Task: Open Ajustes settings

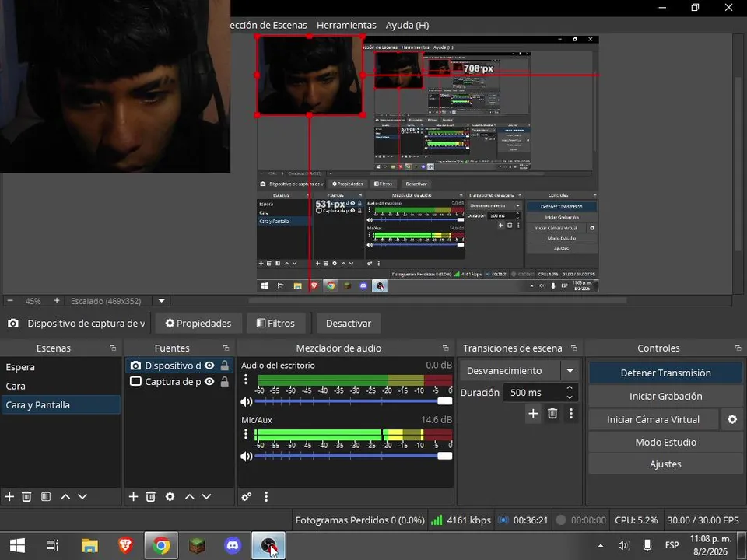Action: click(x=665, y=464)
